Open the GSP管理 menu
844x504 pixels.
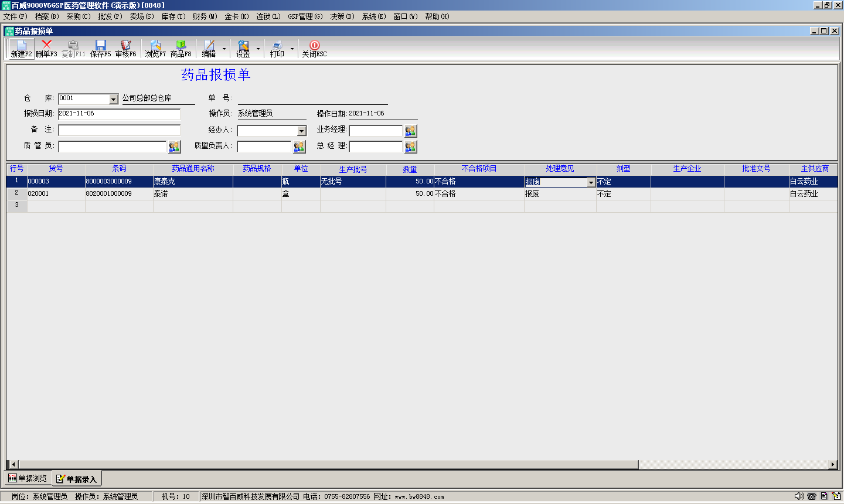305,16
